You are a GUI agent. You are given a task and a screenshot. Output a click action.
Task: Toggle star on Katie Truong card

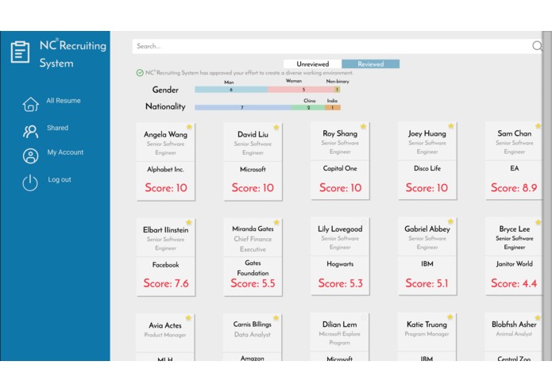tap(450, 317)
